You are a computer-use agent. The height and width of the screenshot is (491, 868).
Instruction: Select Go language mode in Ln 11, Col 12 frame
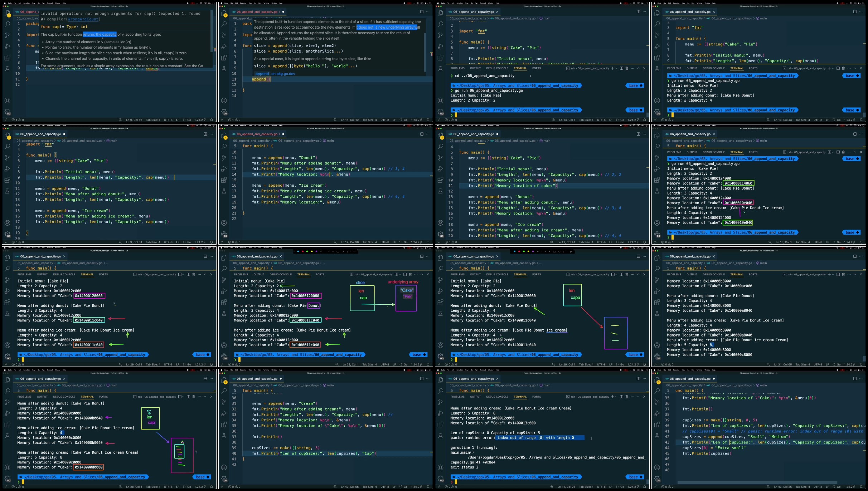(406, 120)
